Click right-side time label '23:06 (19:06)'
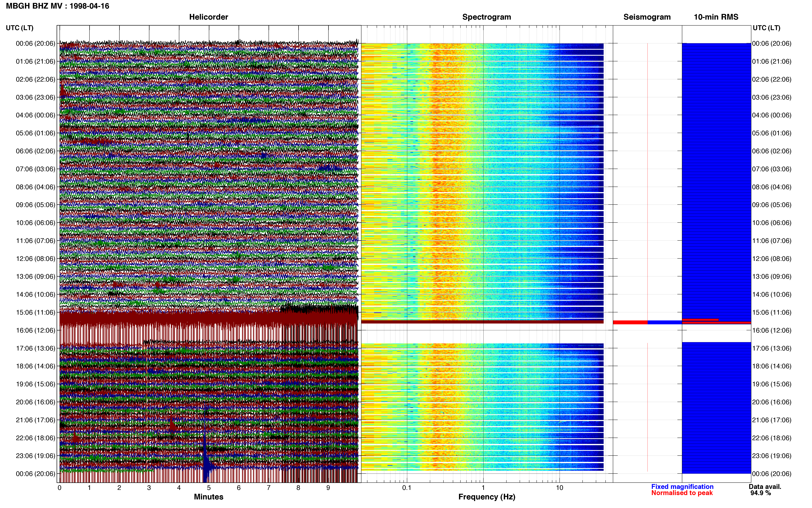812x508 pixels. point(772,456)
